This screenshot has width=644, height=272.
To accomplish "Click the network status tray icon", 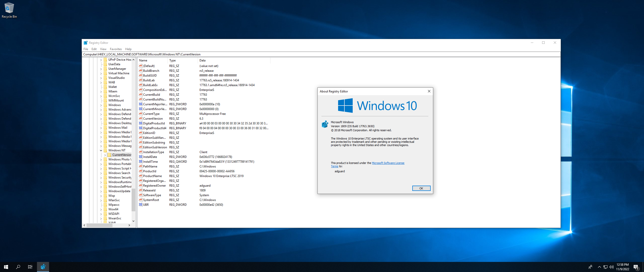I will [606, 267].
